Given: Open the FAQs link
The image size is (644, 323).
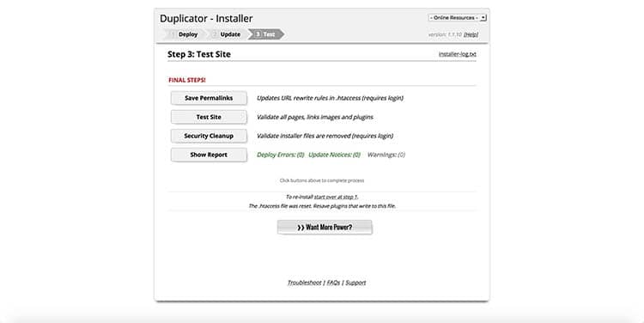Looking at the screenshot, I should pyautogui.click(x=333, y=283).
